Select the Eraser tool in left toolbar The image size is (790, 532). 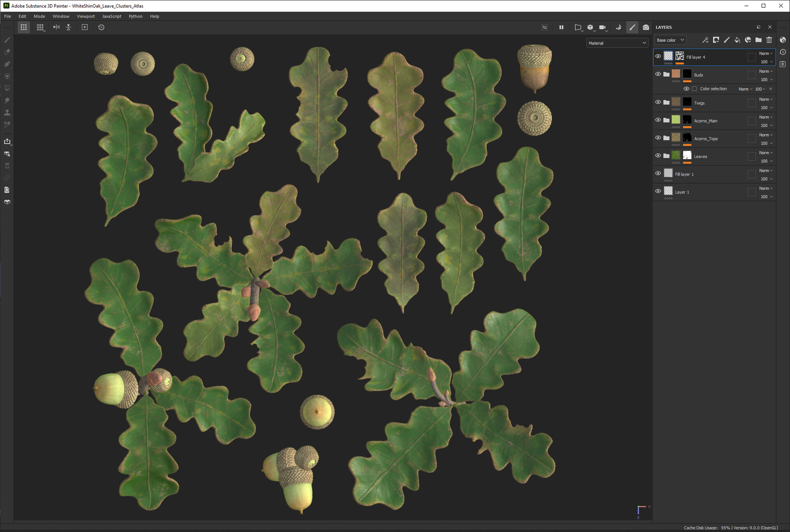click(x=7, y=52)
